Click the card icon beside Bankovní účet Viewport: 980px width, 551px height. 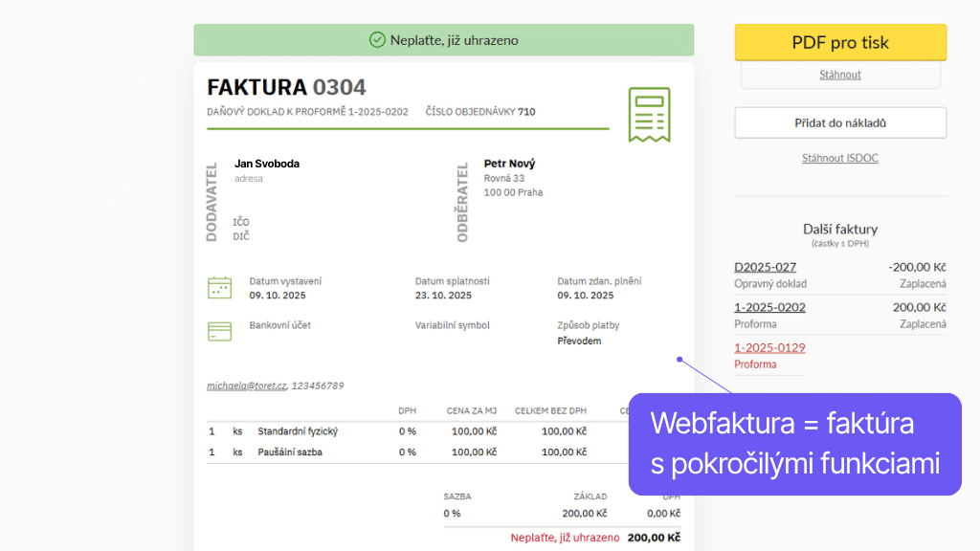(x=219, y=331)
